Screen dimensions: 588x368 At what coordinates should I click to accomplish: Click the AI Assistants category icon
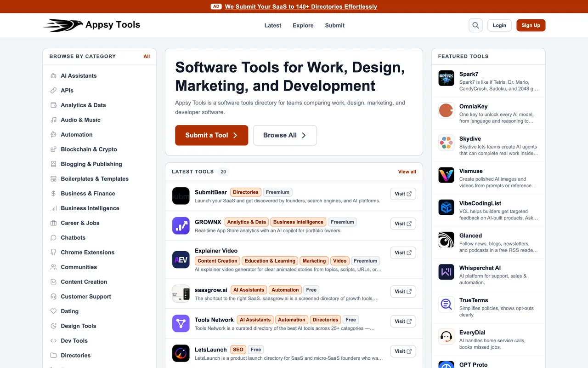click(53, 76)
